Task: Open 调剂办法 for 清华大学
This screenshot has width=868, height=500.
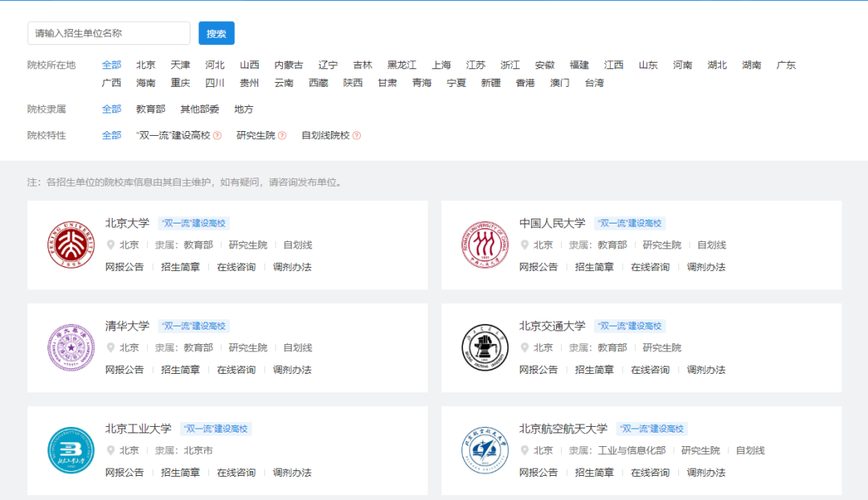Action: 293,370
